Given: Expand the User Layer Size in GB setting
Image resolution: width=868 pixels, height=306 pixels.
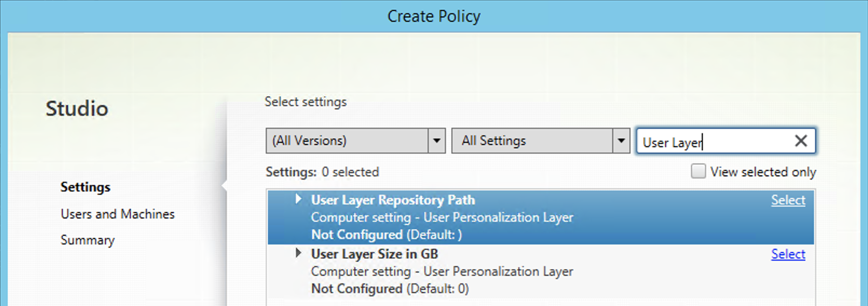Looking at the screenshot, I should [x=298, y=252].
